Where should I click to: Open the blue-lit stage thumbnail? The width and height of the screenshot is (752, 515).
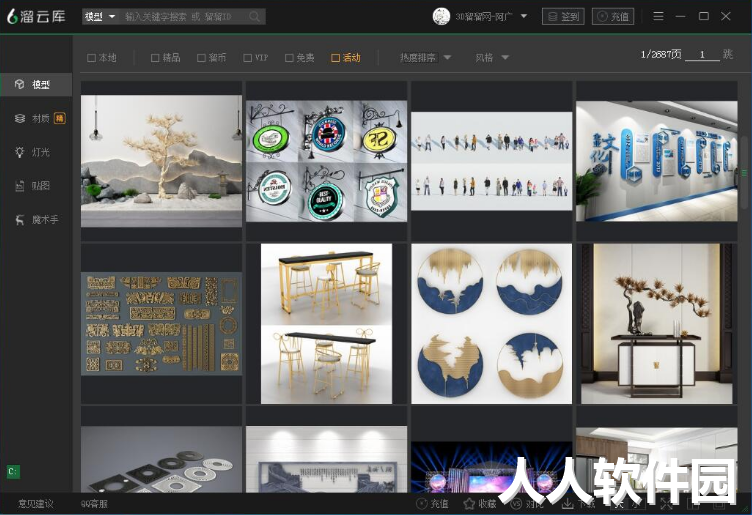coord(492,467)
